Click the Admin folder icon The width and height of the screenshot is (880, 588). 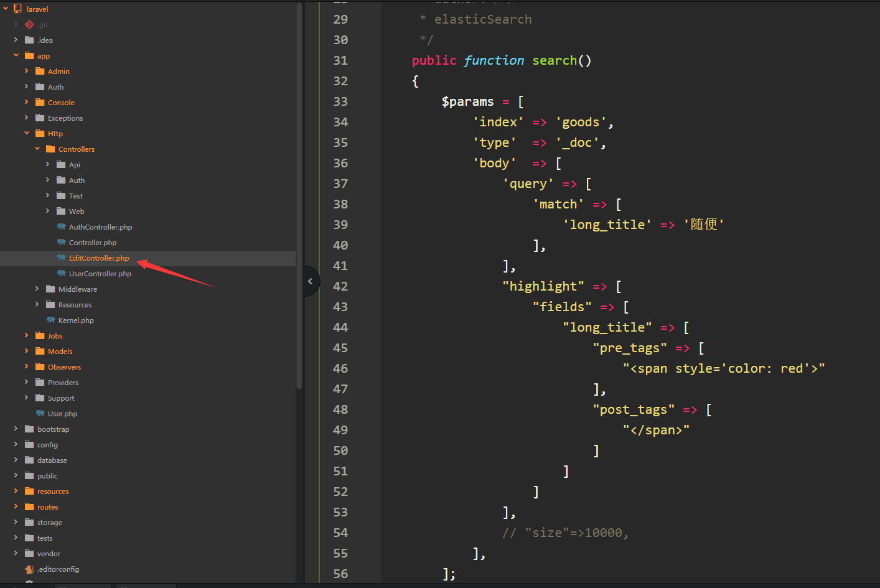pyautogui.click(x=40, y=71)
